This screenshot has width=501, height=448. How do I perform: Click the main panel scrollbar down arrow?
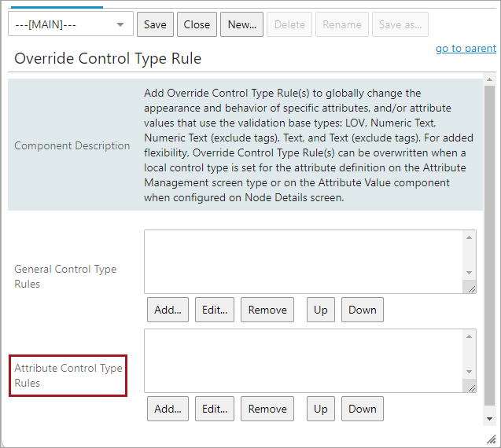[x=489, y=419]
